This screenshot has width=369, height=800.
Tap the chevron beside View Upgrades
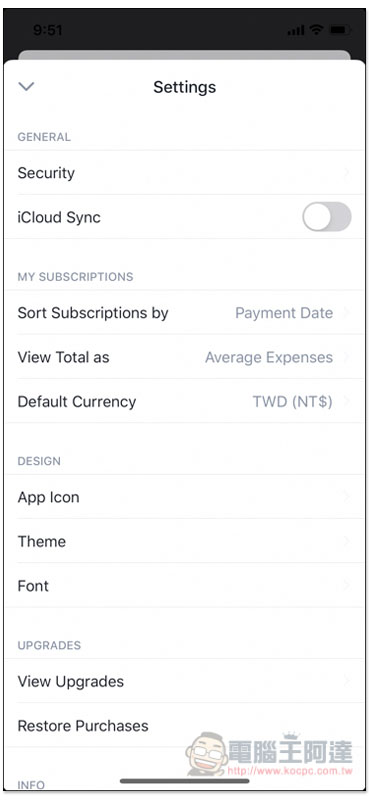tap(347, 681)
